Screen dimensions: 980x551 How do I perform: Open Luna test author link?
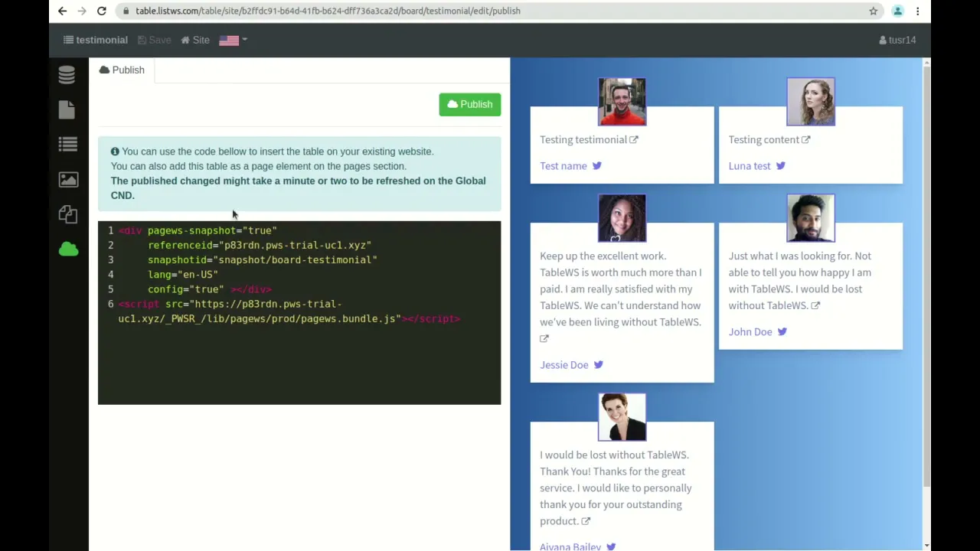point(750,165)
